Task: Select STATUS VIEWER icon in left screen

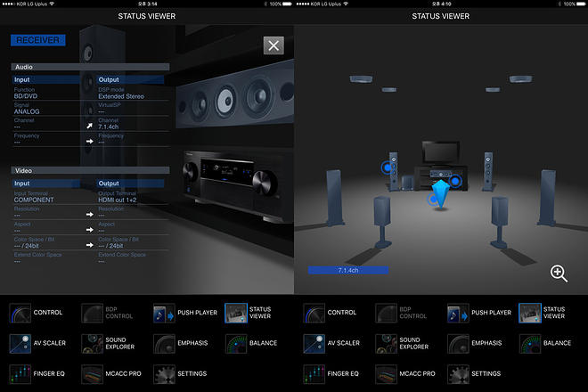Action: [x=236, y=313]
